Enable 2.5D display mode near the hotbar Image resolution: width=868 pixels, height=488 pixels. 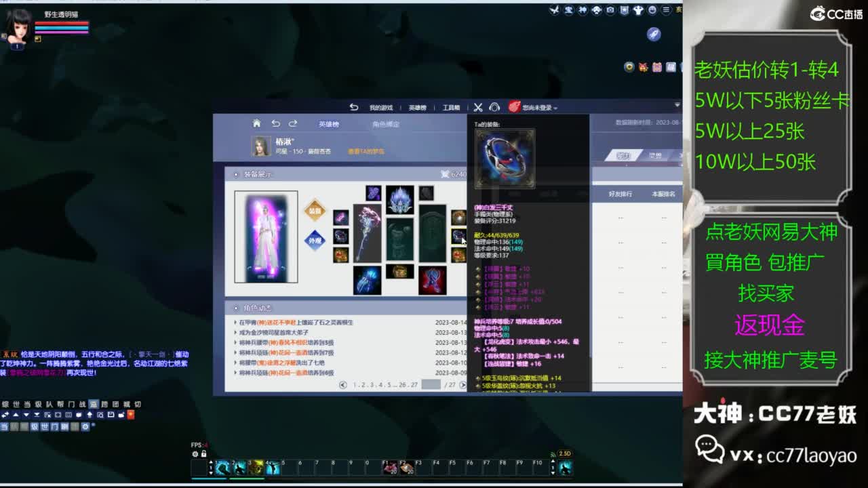(x=565, y=453)
